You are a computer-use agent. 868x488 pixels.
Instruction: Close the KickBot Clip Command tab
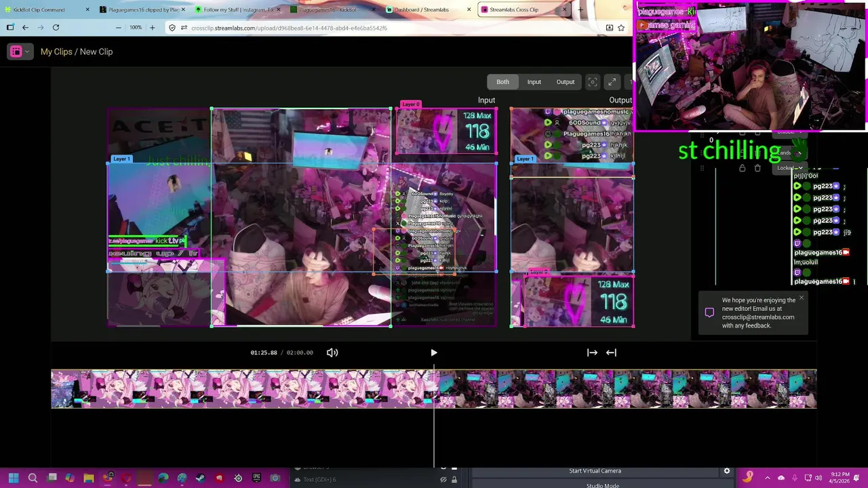click(x=87, y=9)
